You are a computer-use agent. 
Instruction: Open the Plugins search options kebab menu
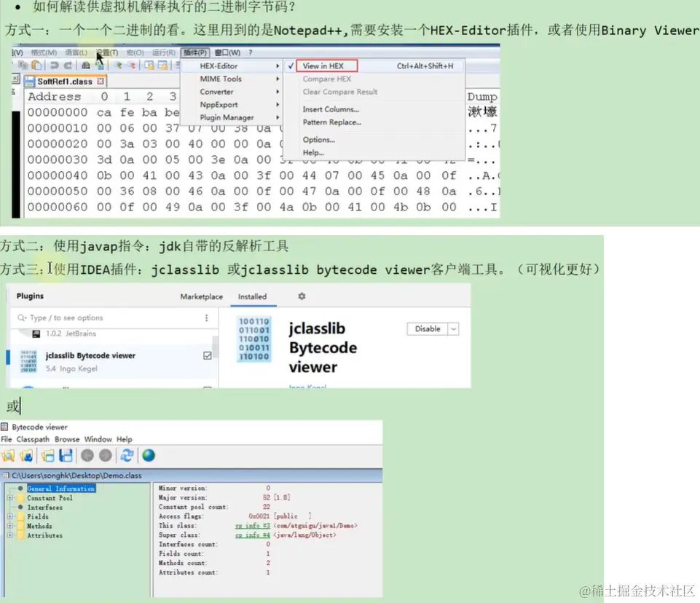pyautogui.click(x=206, y=318)
